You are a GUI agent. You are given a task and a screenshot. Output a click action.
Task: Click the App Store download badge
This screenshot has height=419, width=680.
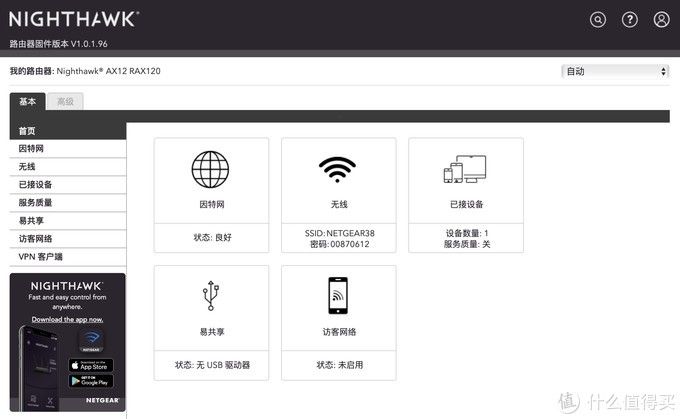point(91,365)
